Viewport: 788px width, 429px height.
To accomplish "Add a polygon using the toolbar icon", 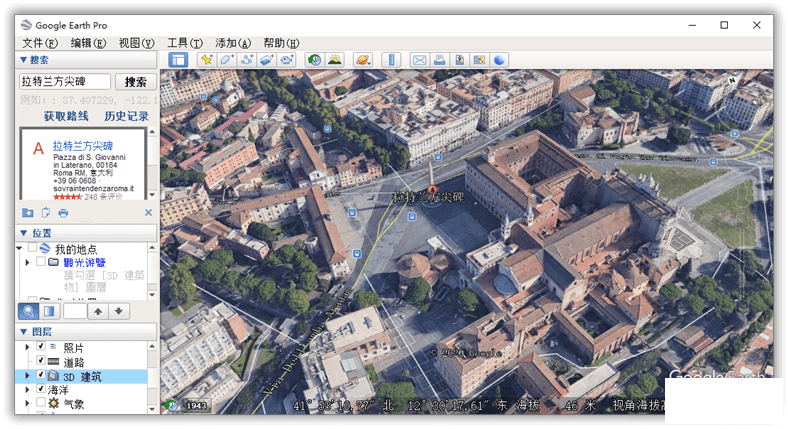I will [227, 60].
